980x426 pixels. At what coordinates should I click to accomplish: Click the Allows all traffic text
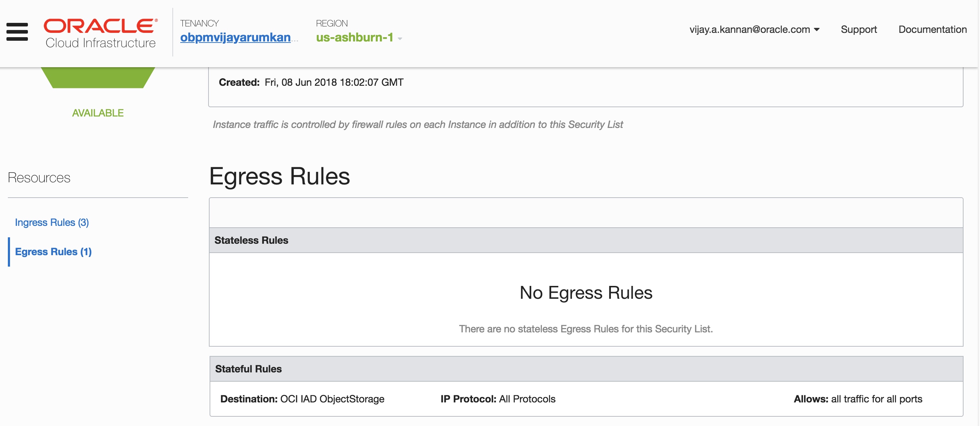pos(858,398)
